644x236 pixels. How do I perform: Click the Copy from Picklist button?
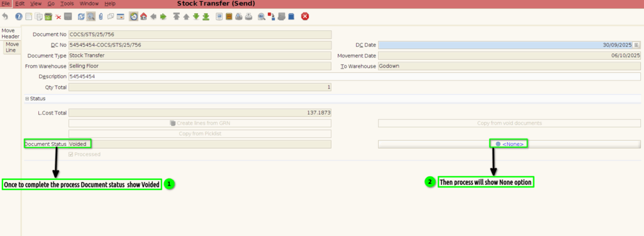(x=199, y=133)
